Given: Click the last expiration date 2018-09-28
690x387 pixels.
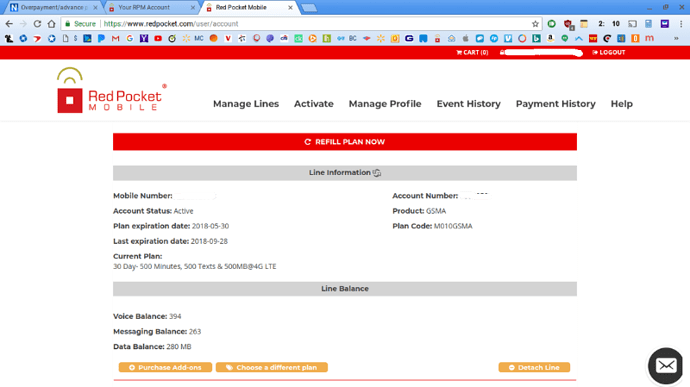Looking at the screenshot, I should coord(209,241).
